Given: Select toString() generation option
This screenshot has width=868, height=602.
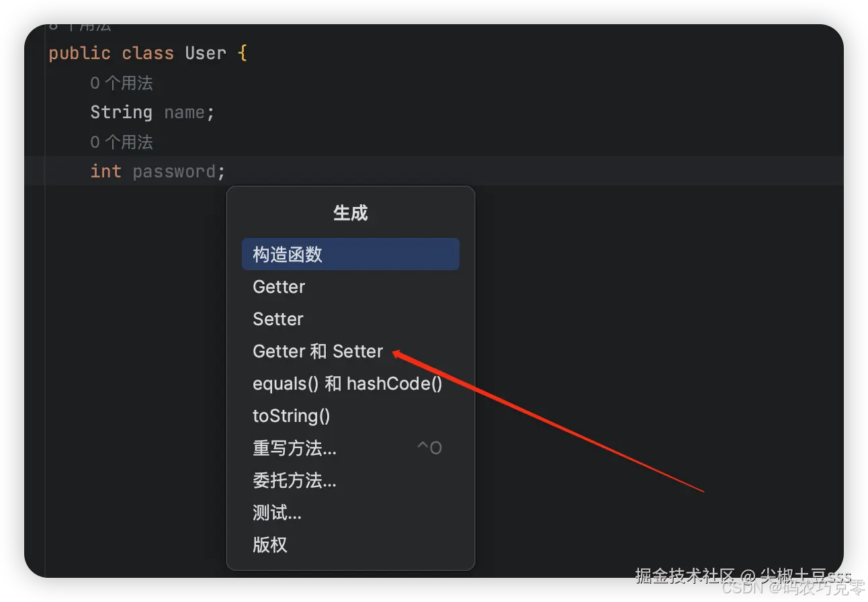Looking at the screenshot, I should [291, 415].
